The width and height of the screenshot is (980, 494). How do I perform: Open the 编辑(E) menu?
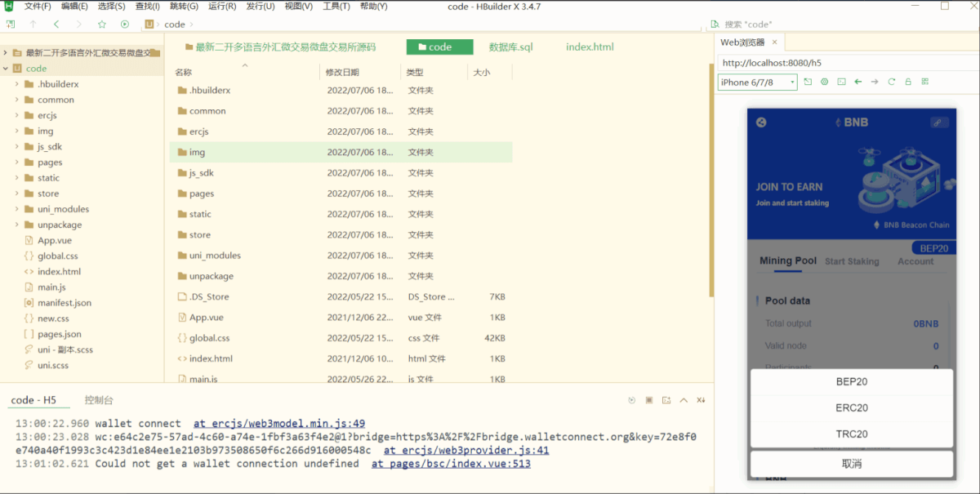(x=74, y=7)
